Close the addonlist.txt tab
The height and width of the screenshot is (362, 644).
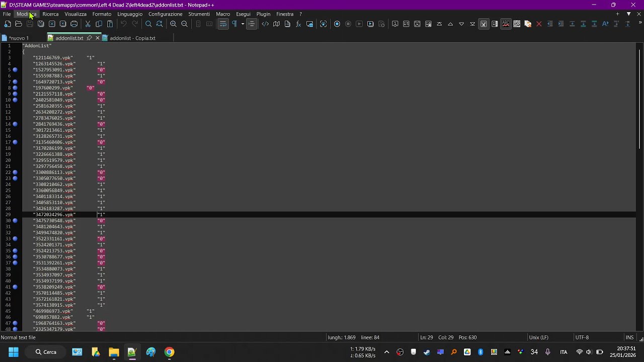[97, 38]
